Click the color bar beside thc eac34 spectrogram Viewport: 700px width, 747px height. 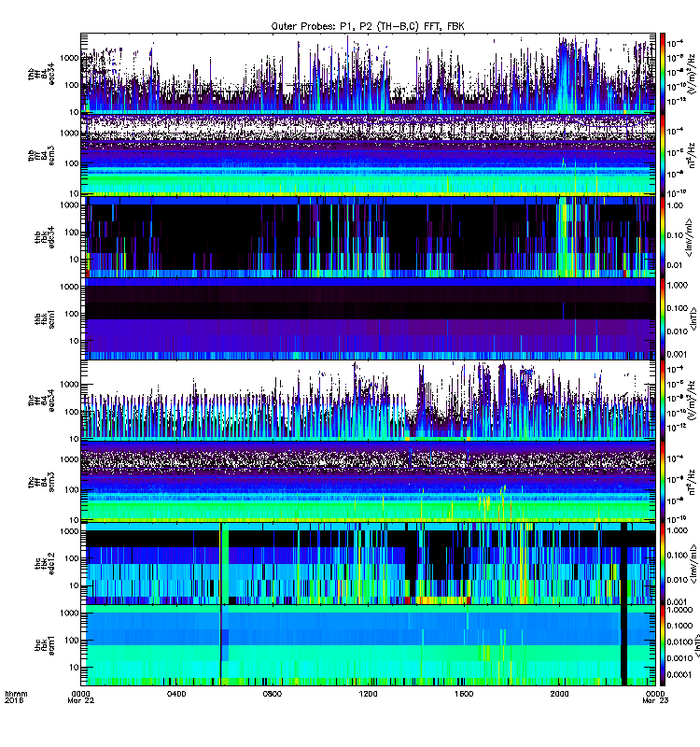pyautogui.click(x=663, y=401)
